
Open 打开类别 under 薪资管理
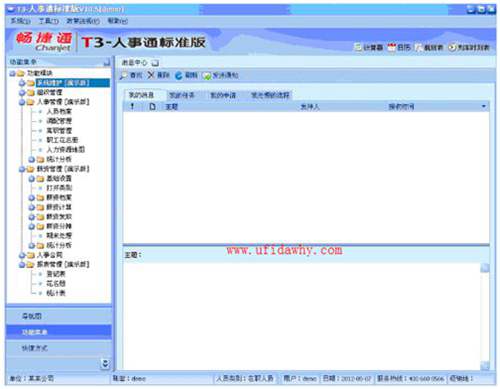(59, 188)
